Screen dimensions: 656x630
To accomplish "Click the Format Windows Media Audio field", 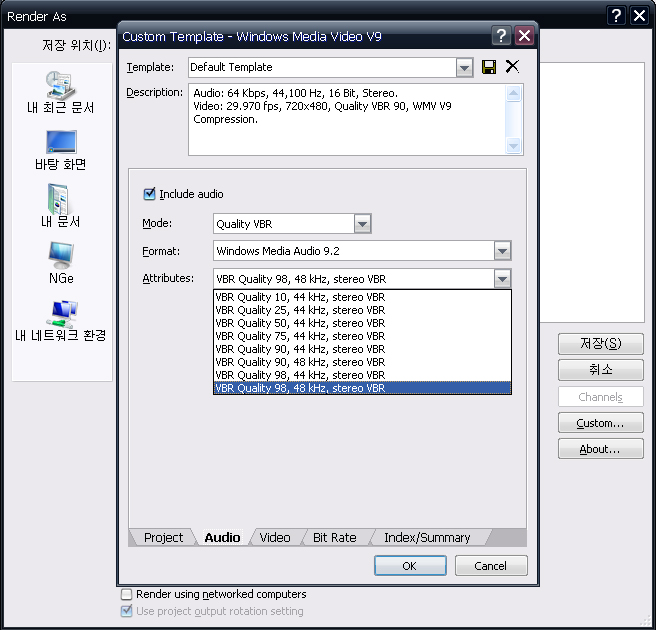I will pyautogui.click(x=362, y=251).
